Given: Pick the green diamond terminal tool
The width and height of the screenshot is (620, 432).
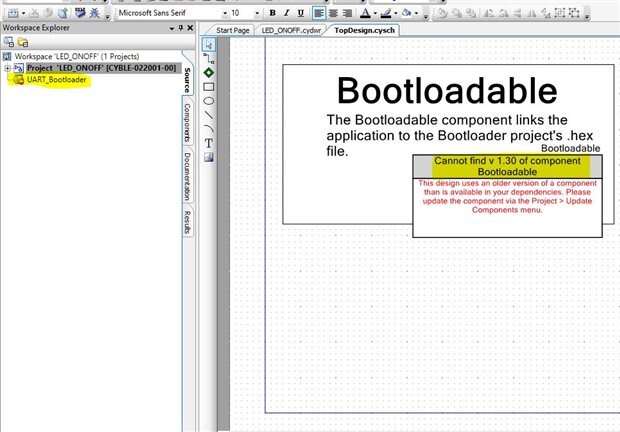Looking at the screenshot, I should [x=209, y=73].
